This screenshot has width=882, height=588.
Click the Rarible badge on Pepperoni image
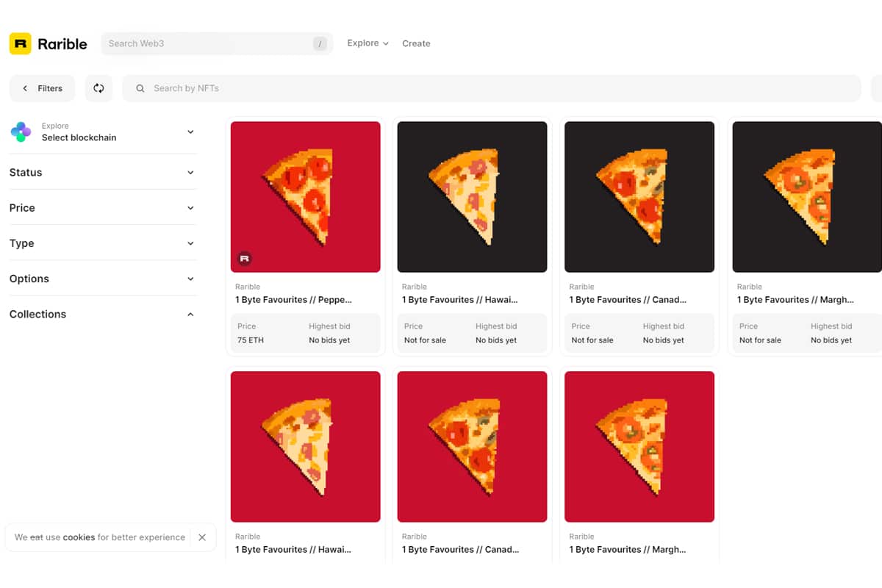point(245,259)
